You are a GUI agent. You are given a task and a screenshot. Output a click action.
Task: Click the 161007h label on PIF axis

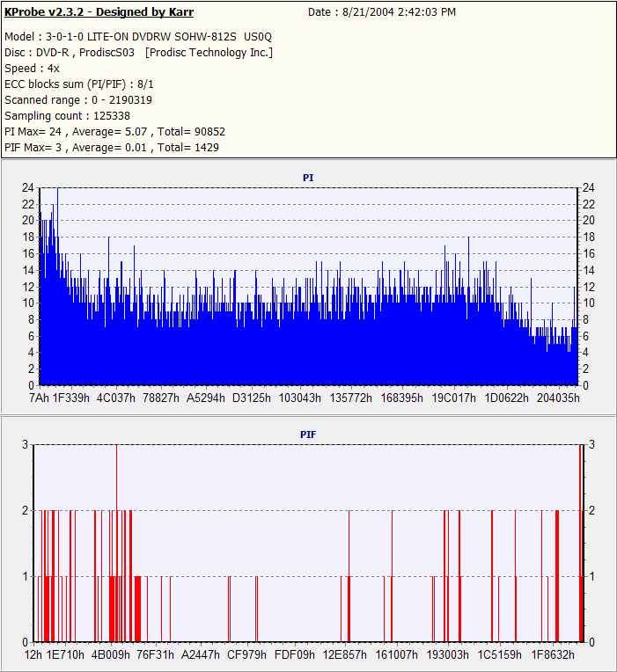pyautogui.click(x=397, y=655)
